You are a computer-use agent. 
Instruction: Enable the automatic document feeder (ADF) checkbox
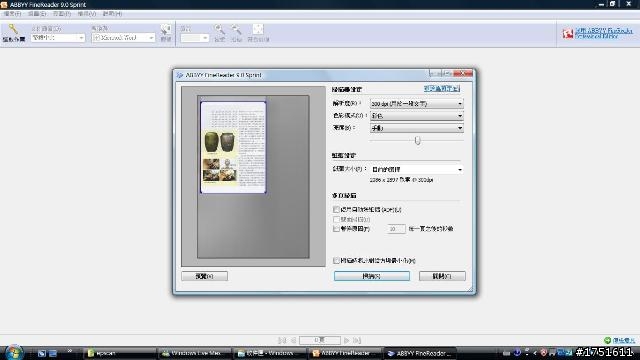tap(336, 209)
